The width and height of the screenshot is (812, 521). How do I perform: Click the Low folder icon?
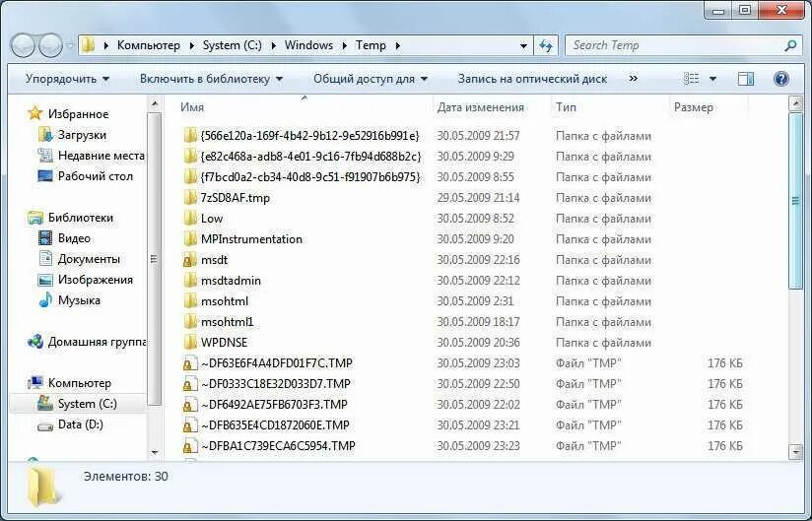(x=190, y=219)
